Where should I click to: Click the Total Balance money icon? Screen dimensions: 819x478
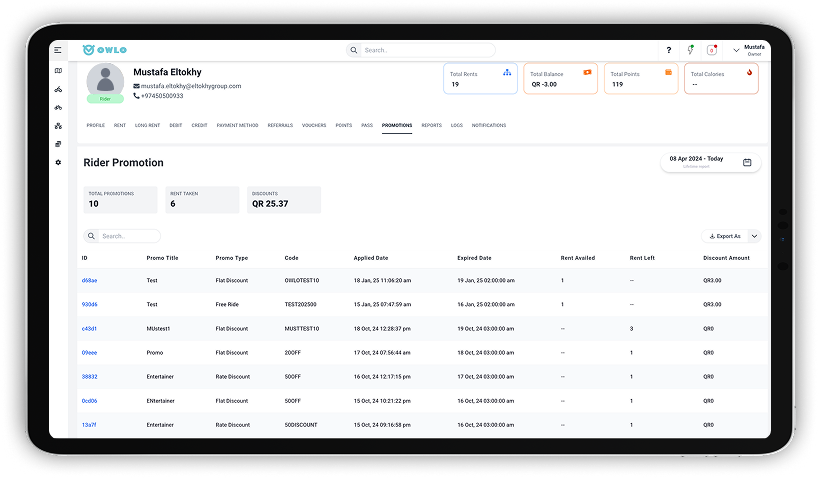588,73
